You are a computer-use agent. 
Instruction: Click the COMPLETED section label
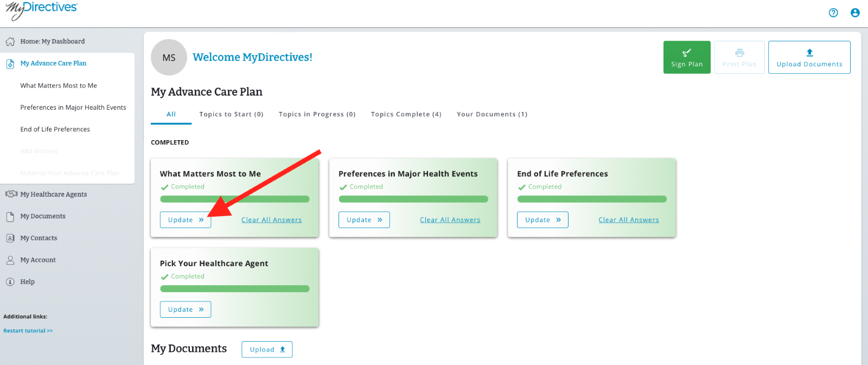coord(170,142)
